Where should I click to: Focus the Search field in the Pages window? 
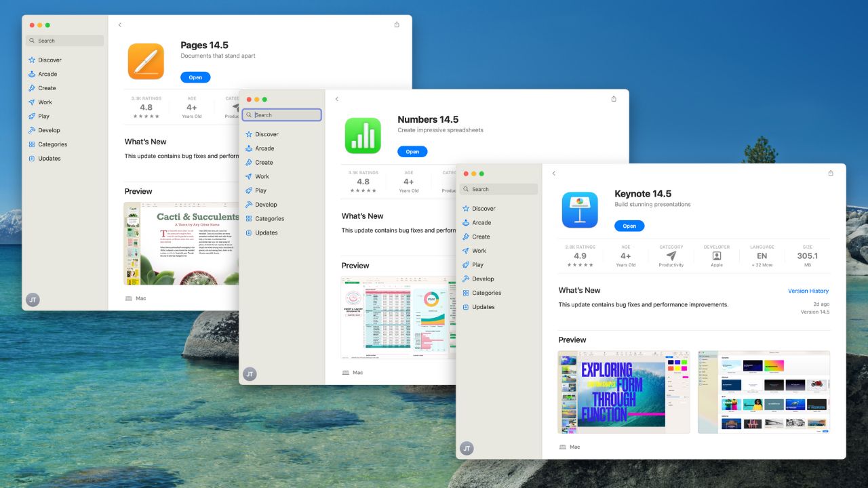[x=64, y=41]
